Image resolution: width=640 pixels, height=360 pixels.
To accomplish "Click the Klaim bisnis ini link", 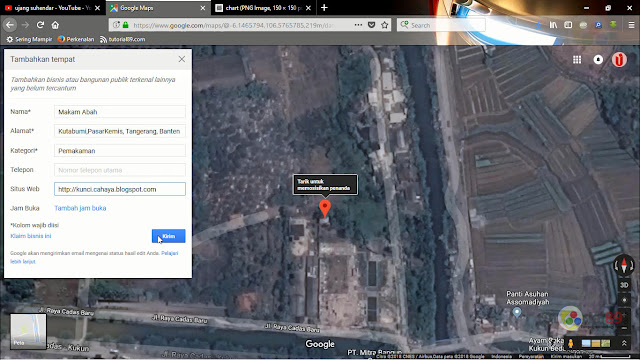I will (31, 236).
